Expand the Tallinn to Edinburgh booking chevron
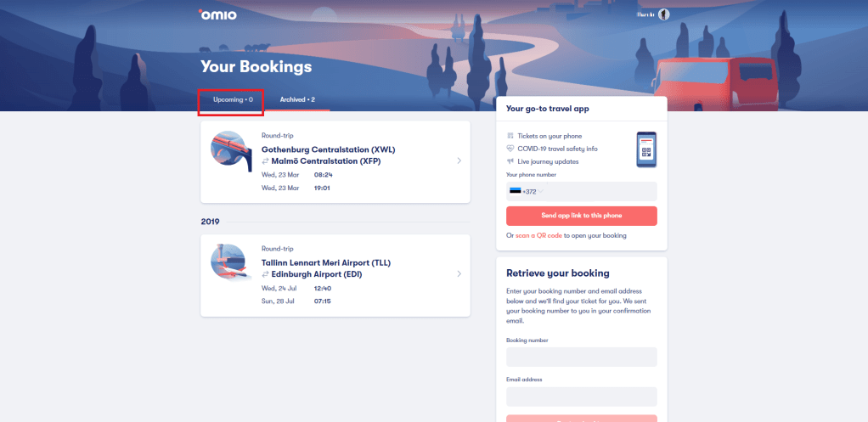868x422 pixels. click(459, 274)
